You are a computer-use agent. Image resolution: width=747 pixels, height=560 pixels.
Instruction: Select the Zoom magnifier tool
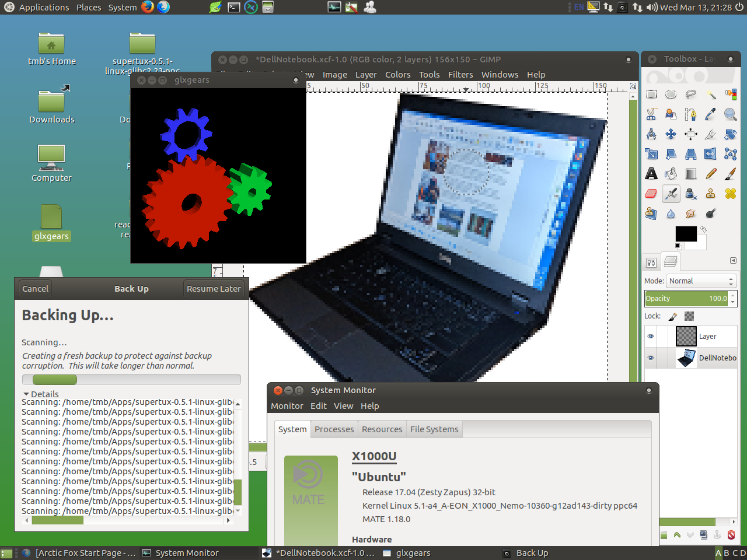[x=730, y=114]
